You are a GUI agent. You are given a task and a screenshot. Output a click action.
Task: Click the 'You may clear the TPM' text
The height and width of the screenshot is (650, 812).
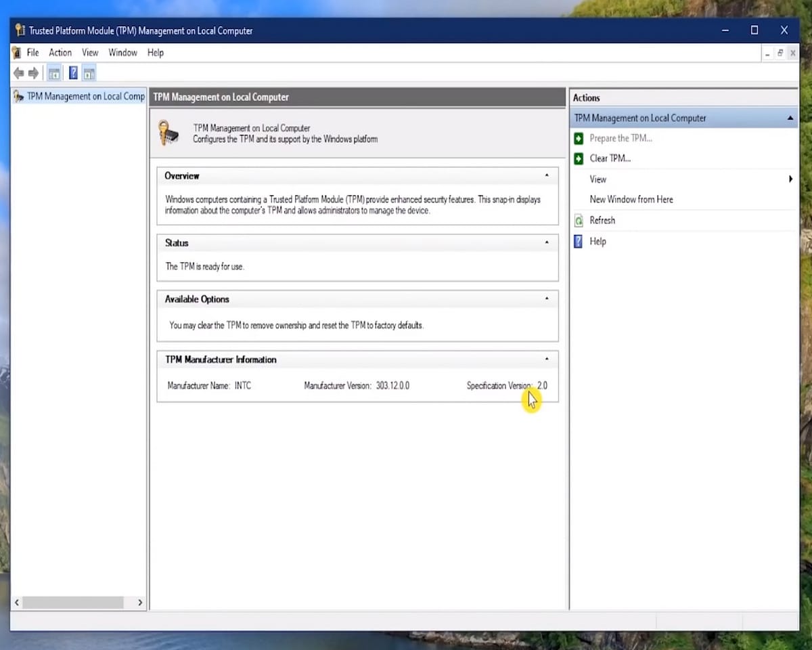pos(296,326)
